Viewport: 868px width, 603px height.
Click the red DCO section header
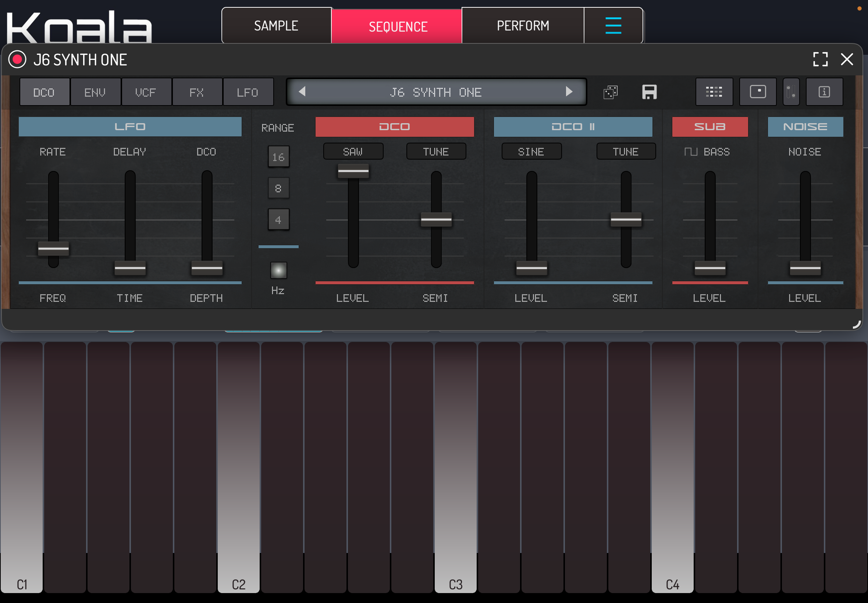click(x=395, y=126)
